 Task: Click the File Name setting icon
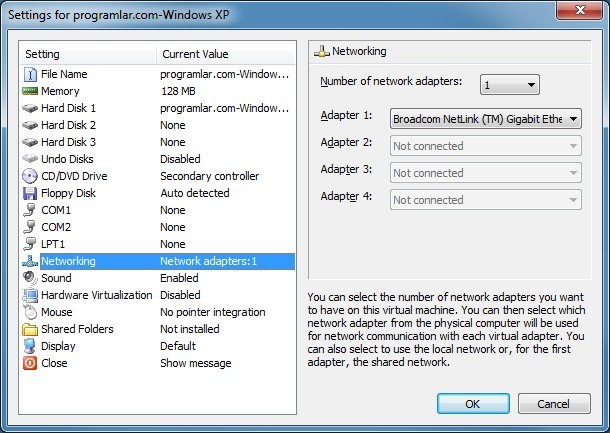pyautogui.click(x=30, y=74)
